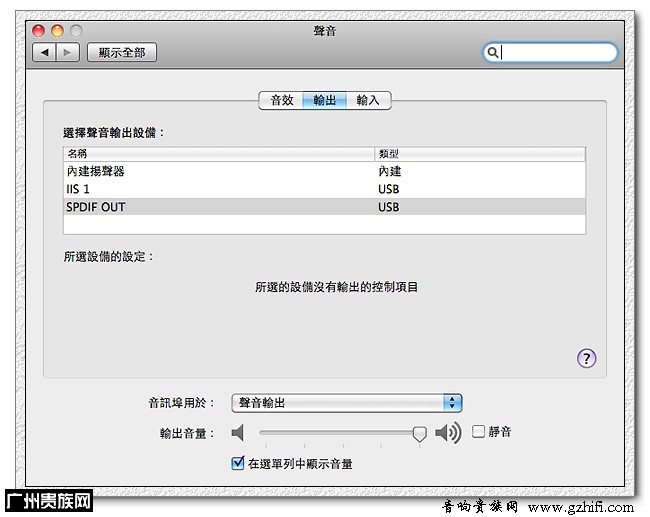
Task: Minimize the window with yellow button
Action: coord(57,31)
